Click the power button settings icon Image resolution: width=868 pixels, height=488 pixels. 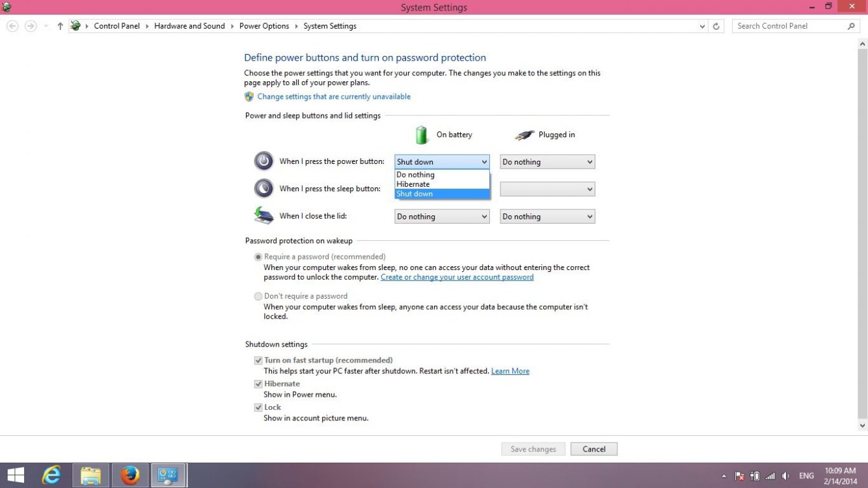click(264, 161)
